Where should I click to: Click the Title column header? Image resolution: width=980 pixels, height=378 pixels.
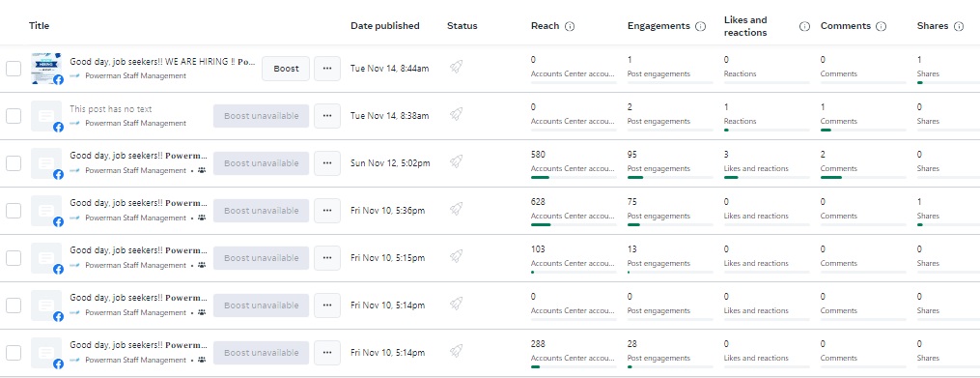pyautogui.click(x=39, y=26)
